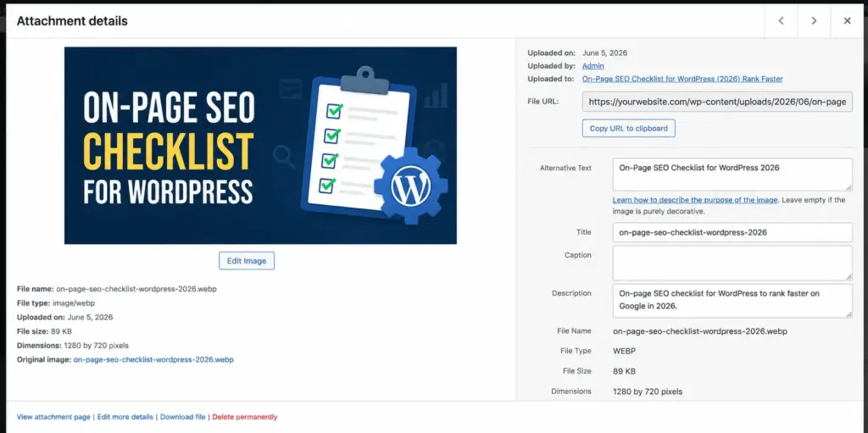Click Copy URL to clipboard button
Viewport: 868px width, 433px height.
(x=628, y=128)
